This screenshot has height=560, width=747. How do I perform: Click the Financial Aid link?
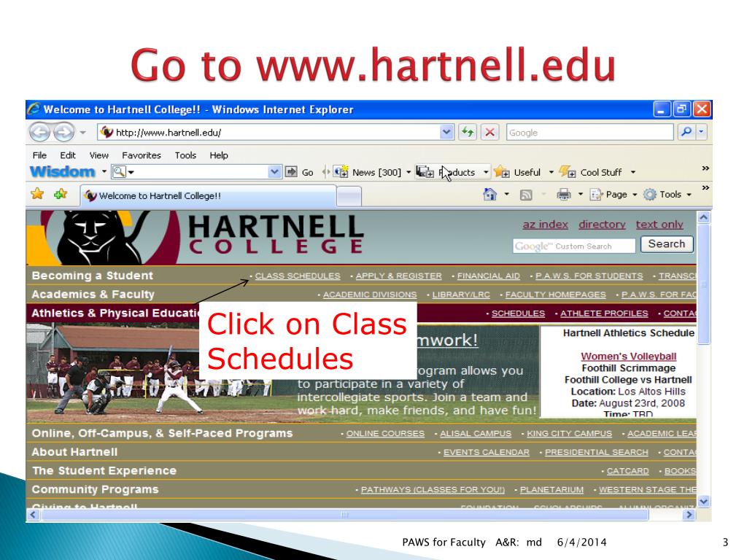point(488,276)
